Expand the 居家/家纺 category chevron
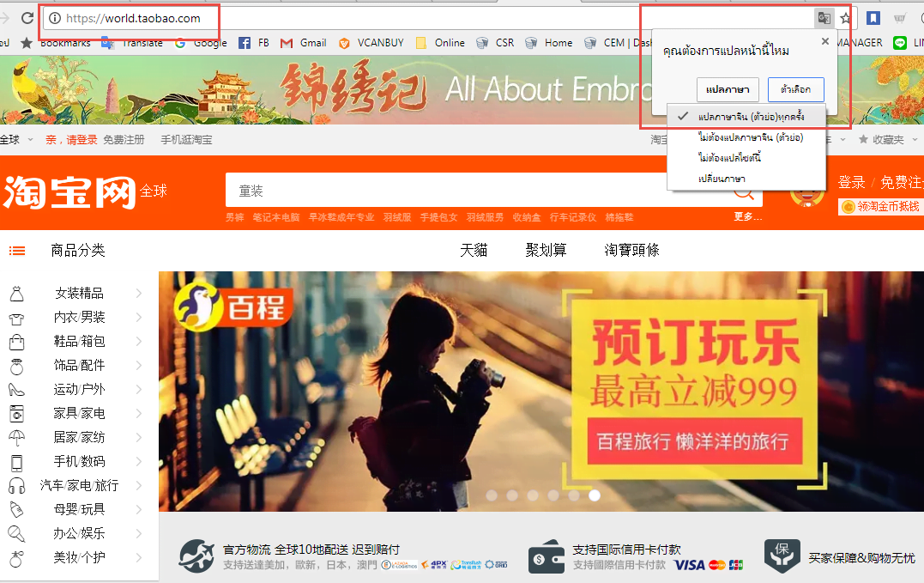This screenshot has width=924, height=583. 139,437
